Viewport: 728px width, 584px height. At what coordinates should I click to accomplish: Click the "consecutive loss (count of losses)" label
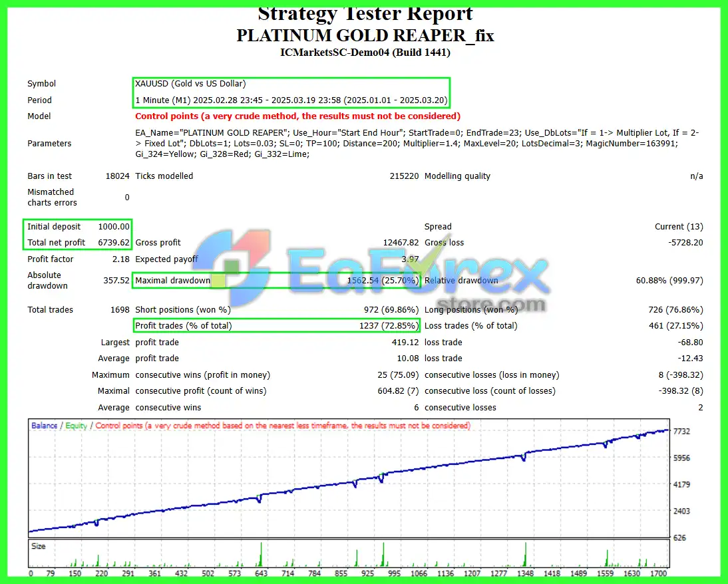click(x=490, y=391)
